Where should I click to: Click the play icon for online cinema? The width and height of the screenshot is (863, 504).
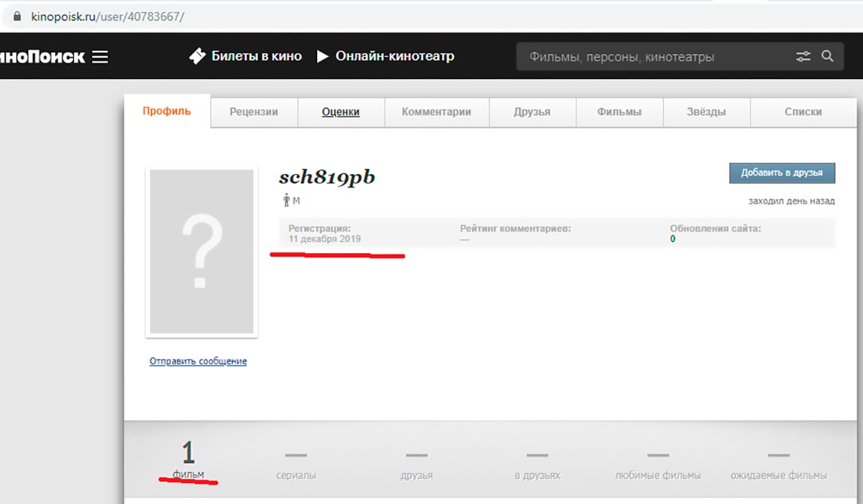pos(323,56)
